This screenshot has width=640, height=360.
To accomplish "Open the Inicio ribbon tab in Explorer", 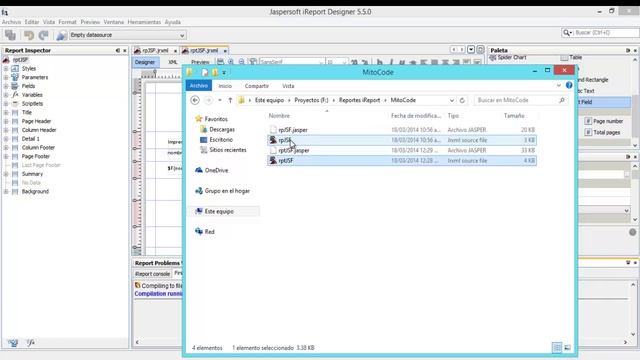I will 225,86.
